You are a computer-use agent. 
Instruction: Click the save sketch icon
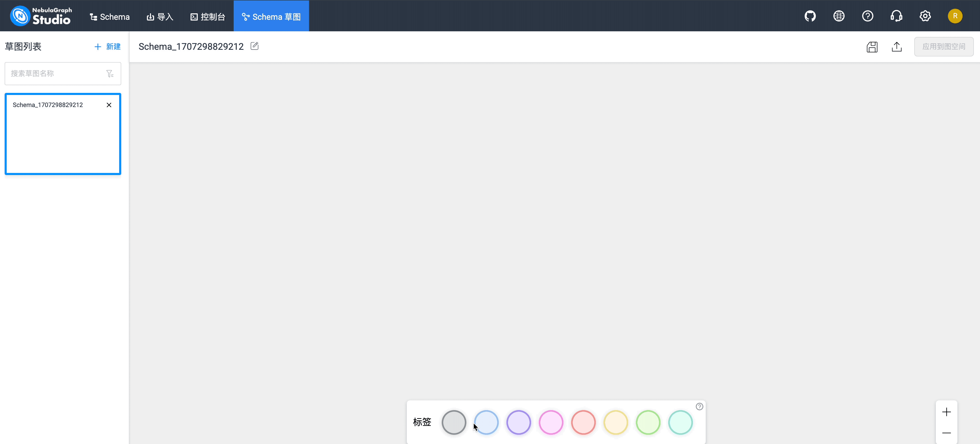point(872,47)
